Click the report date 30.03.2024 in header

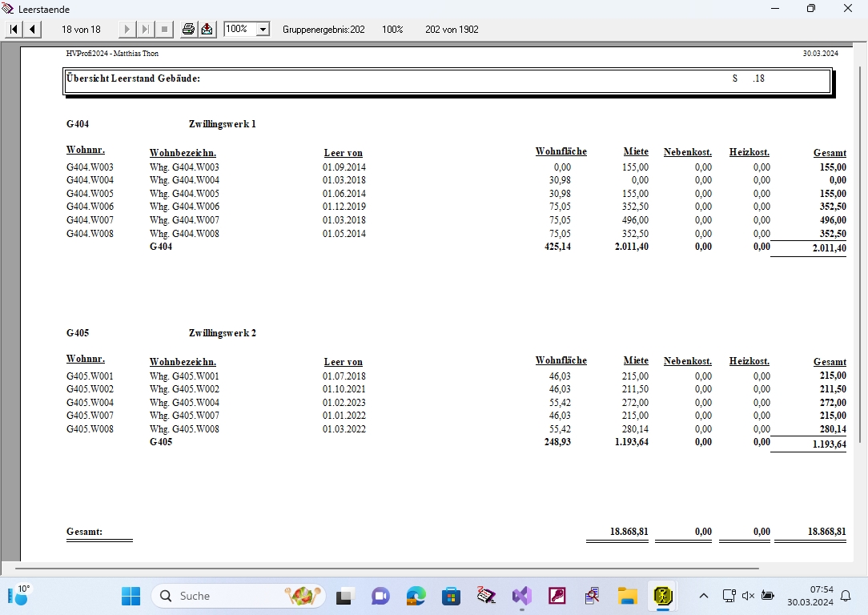point(821,54)
